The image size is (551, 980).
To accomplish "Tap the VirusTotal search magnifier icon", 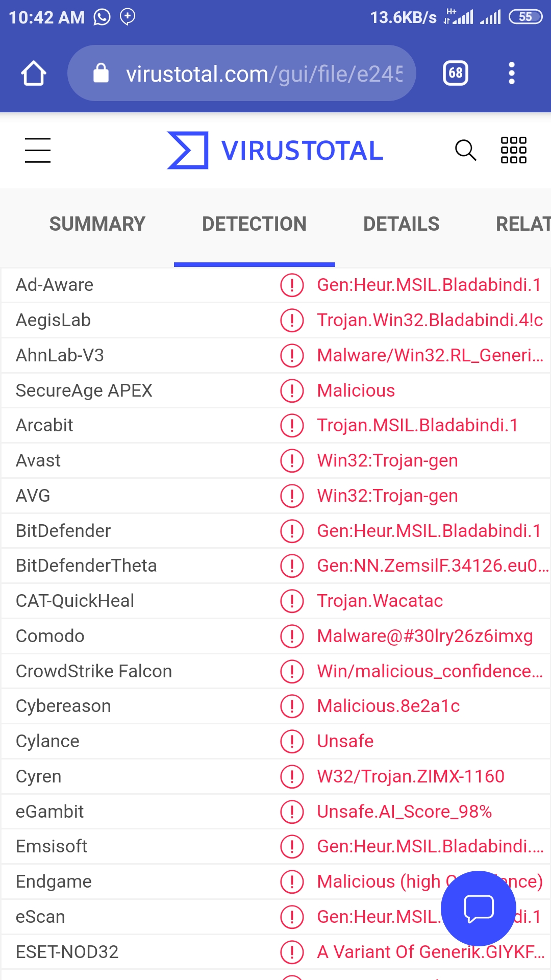I will point(465,150).
